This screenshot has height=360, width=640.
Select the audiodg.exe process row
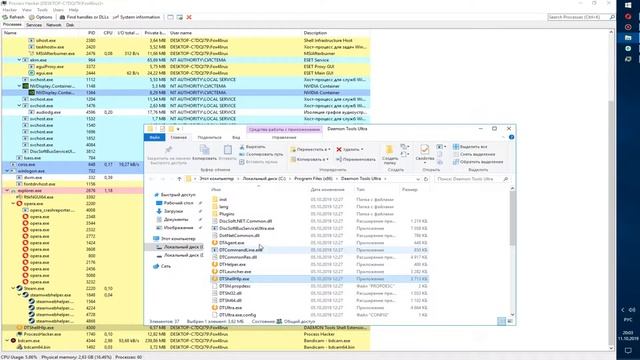point(186,112)
